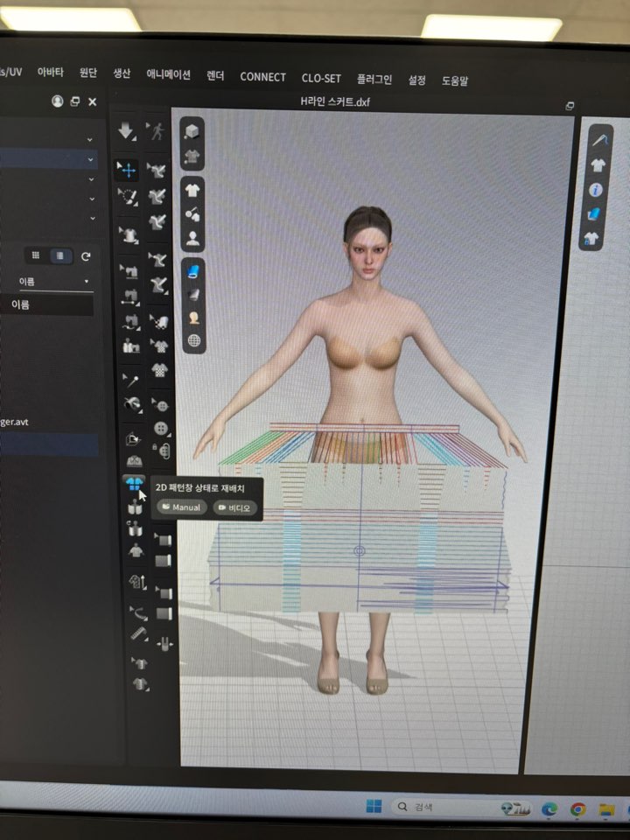
Task: Click the blue info icon in the 2D window toolbar
Action: pos(597,189)
